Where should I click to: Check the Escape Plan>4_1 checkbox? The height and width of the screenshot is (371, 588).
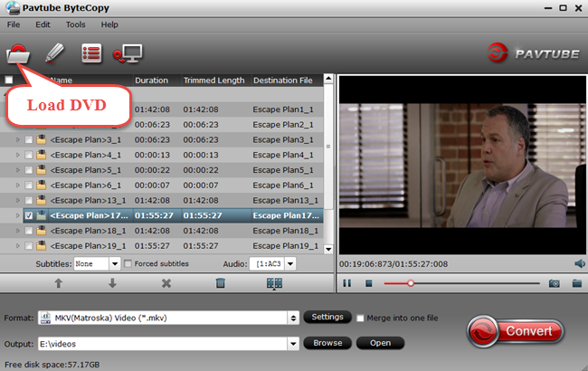[29, 155]
